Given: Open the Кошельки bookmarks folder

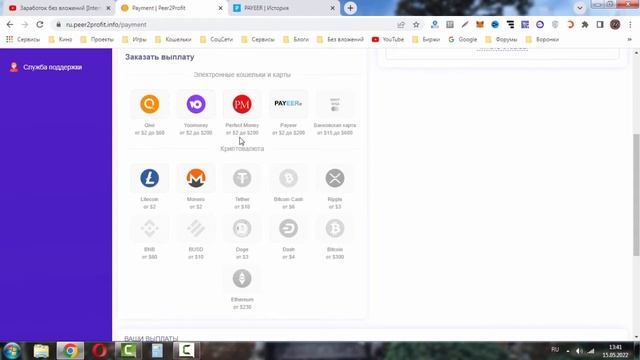Looking at the screenshot, I should pos(173,40).
